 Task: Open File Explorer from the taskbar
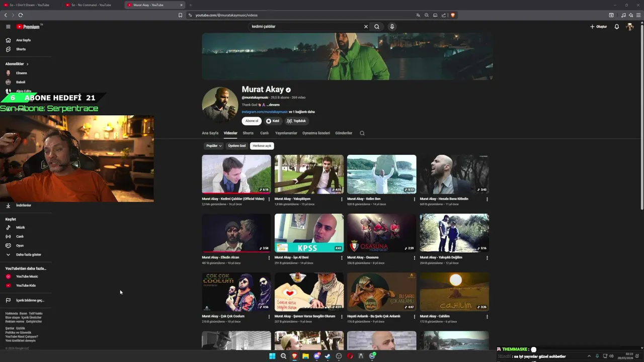coord(305,356)
